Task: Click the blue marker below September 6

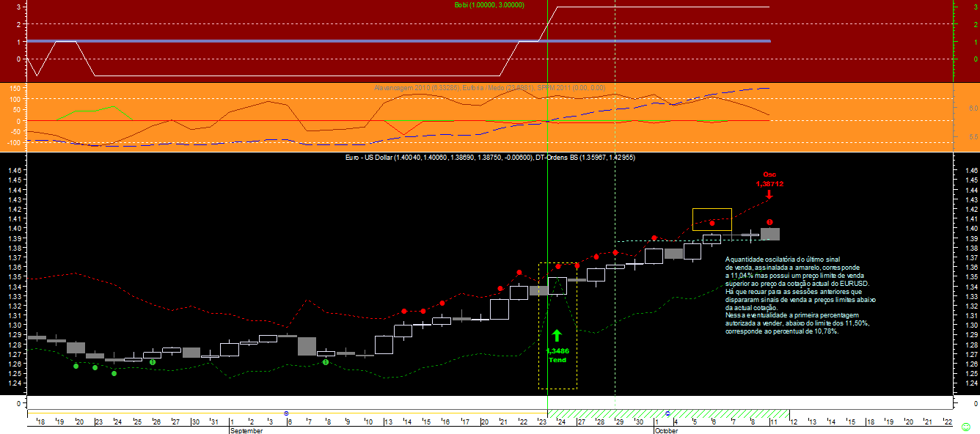Action: point(286,414)
